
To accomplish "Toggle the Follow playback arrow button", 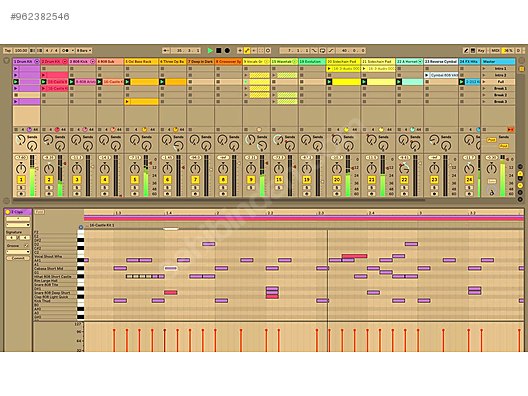I will point(166,51).
